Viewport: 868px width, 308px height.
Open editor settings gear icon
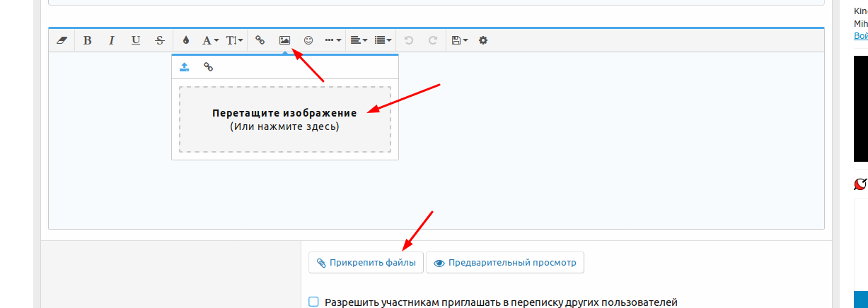[483, 40]
